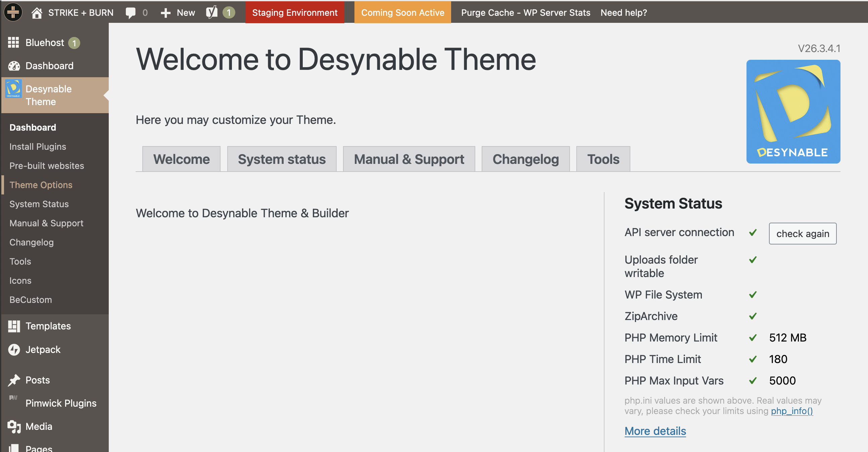Click the Bluehost notification badge
Viewport: 868px width, 452px height.
[74, 43]
